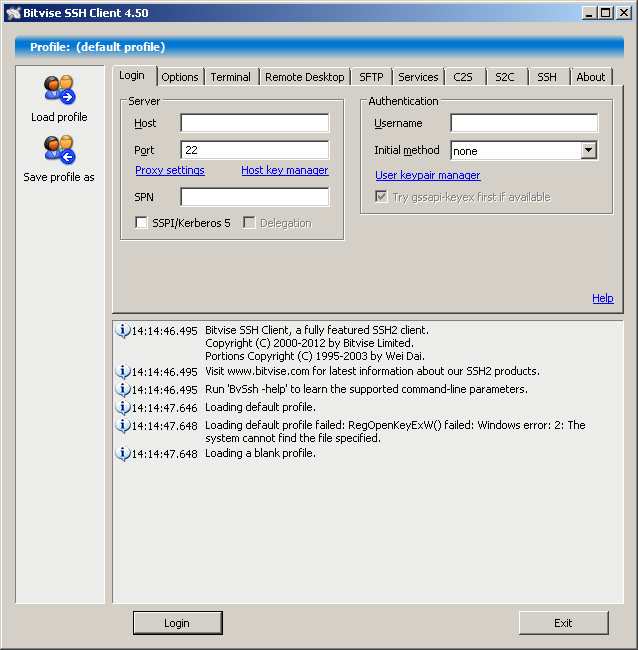
Task: Open the About tab
Action: coord(591,77)
